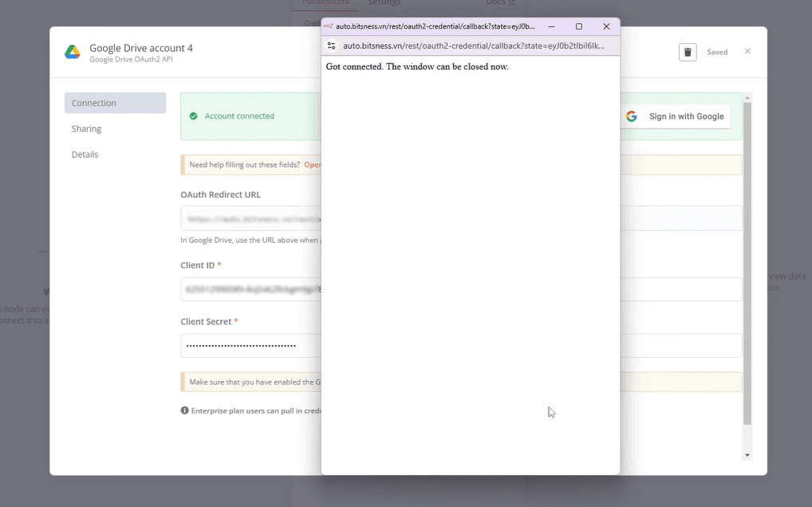812x507 pixels.
Task: Focus the Client Secret password field
Action: [x=250, y=346]
